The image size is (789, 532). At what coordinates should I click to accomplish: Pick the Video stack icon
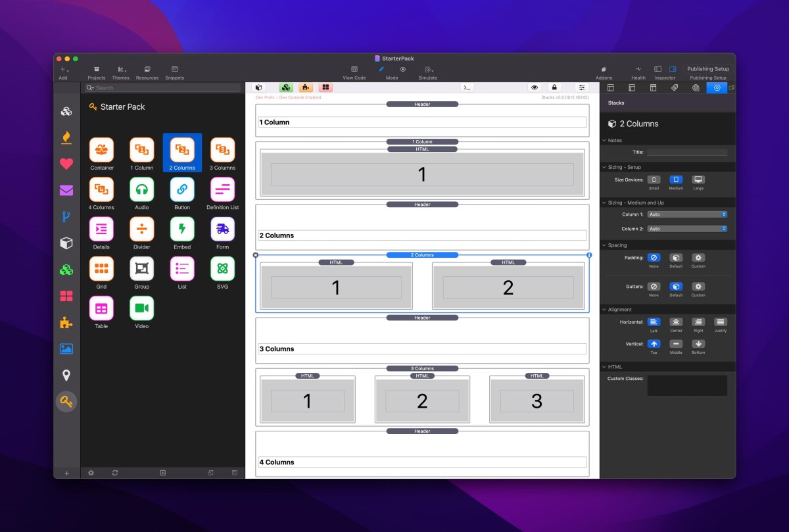142,308
